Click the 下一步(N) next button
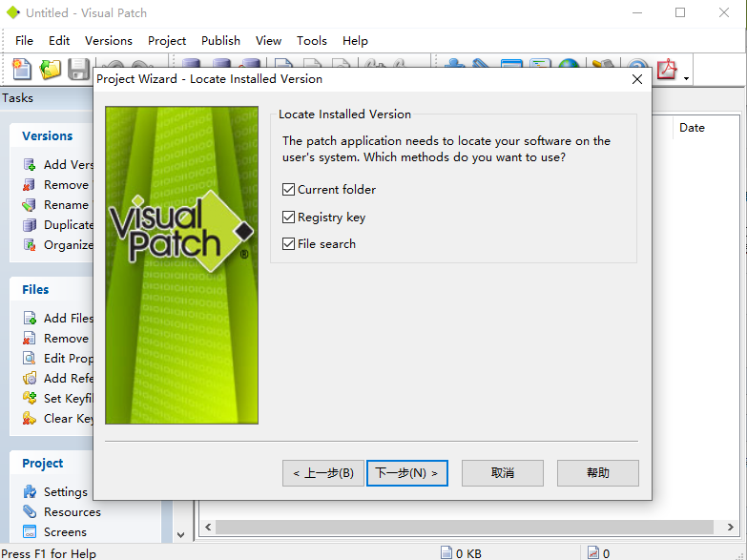 pos(406,473)
